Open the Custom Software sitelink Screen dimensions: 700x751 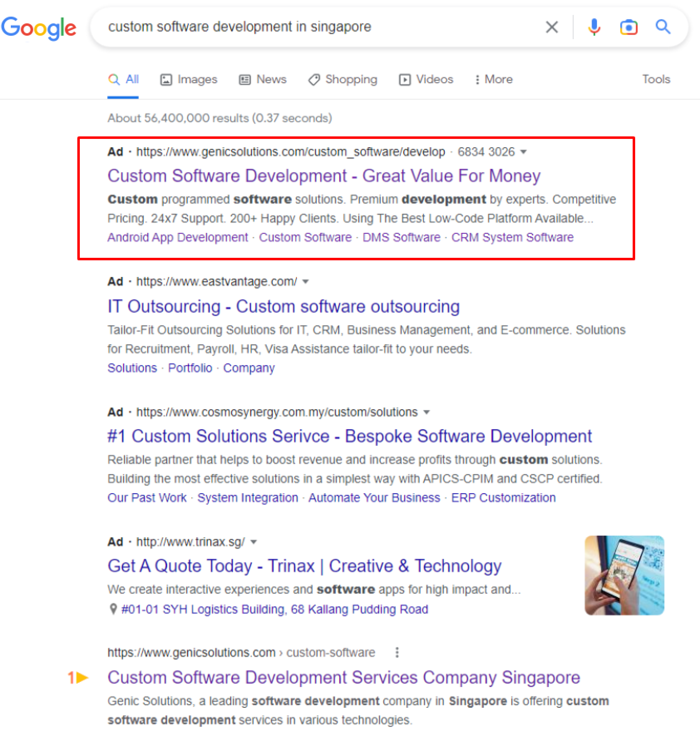(305, 237)
